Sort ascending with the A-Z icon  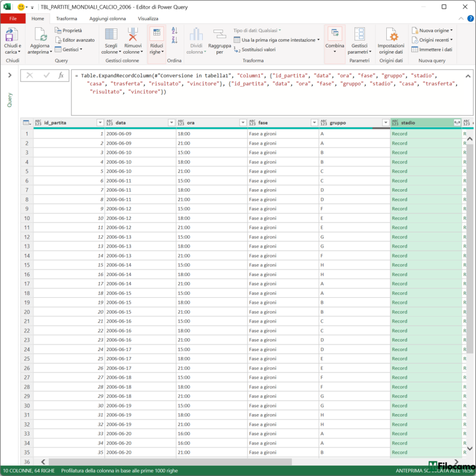174,30
